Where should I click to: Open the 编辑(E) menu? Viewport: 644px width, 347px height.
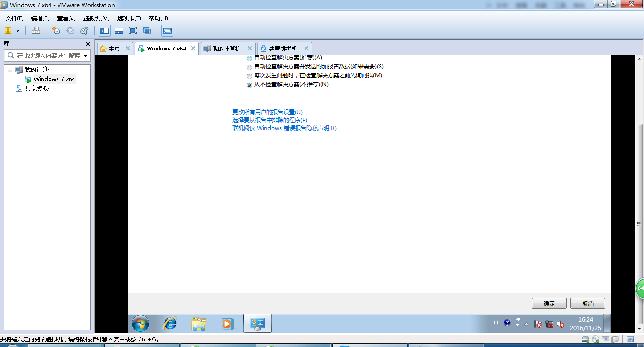click(x=40, y=18)
